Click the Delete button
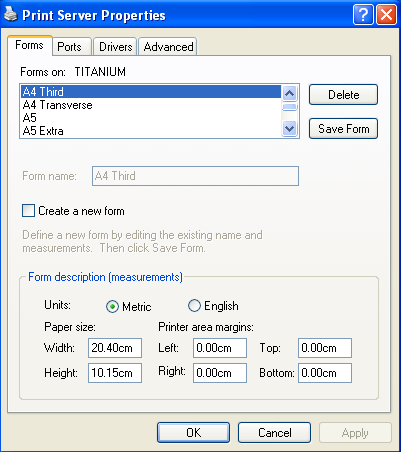Viewport: 401px width, 452px height. click(343, 95)
